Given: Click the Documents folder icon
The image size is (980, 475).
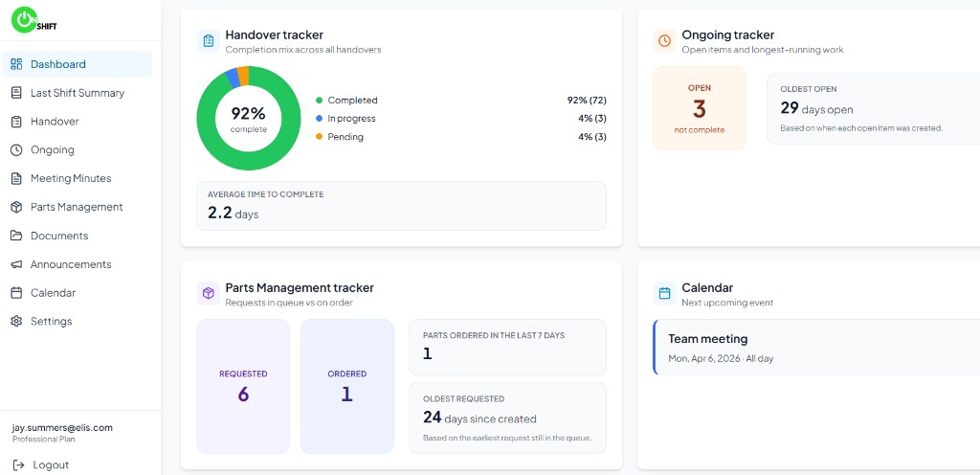Looking at the screenshot, I should point(16,236).
